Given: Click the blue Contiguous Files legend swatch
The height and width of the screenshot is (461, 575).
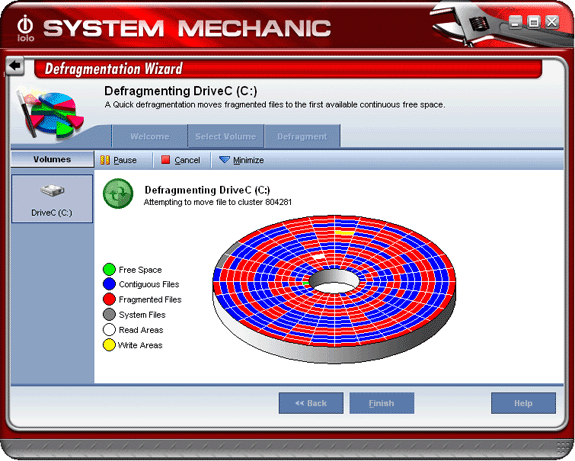Looking at the screenshot, I should [x=109, y=284].
